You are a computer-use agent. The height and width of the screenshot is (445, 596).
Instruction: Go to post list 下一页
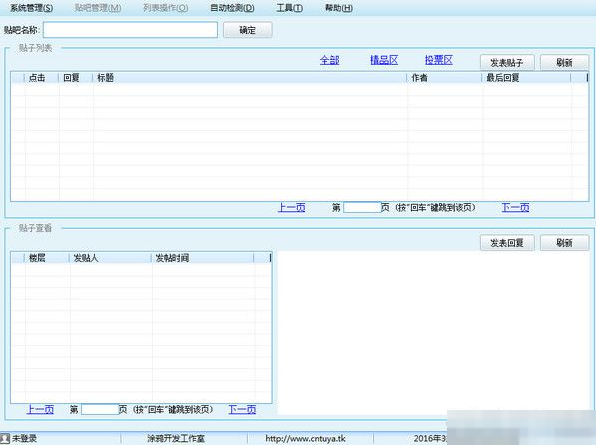[515, 207]
